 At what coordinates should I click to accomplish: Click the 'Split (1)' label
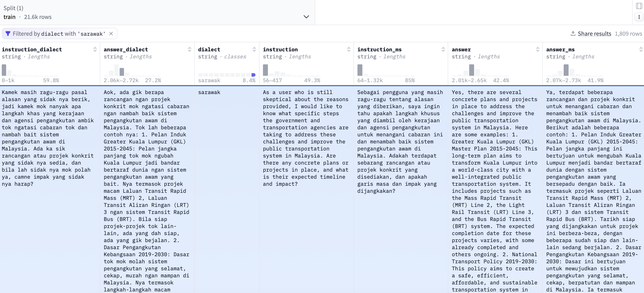click(x=13, y=8)
